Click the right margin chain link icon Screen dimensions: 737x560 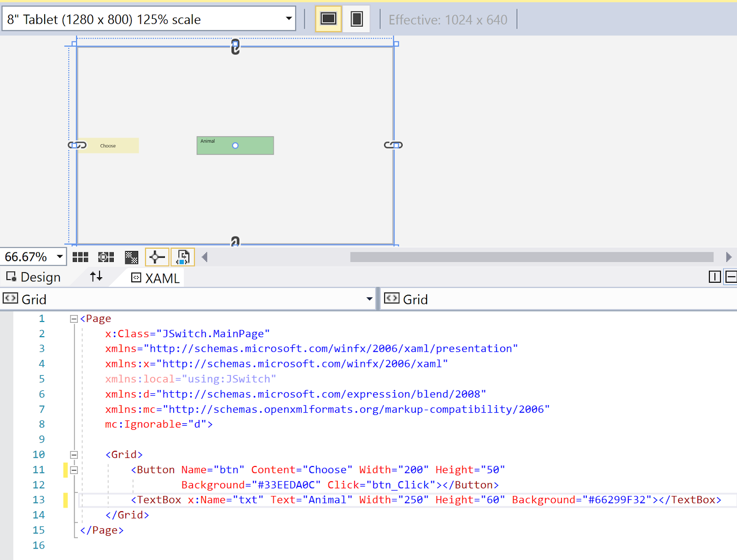[393, 145]
